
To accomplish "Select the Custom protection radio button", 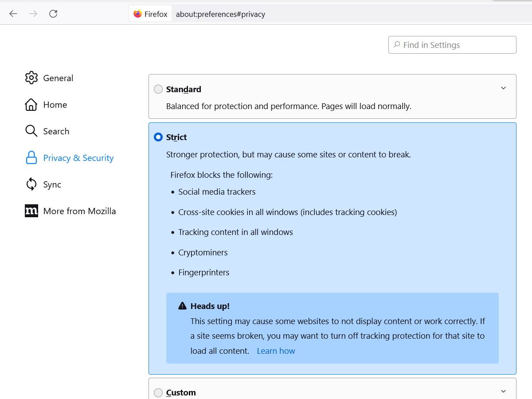I will (x=158, y=392).
